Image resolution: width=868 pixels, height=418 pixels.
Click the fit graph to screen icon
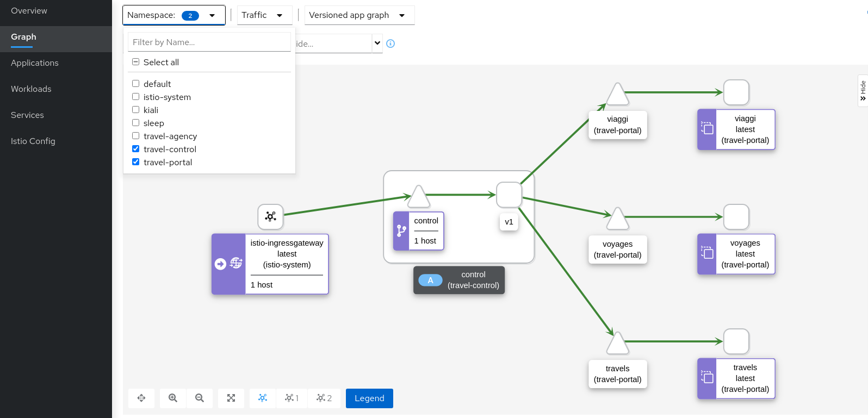click(231, 398)
